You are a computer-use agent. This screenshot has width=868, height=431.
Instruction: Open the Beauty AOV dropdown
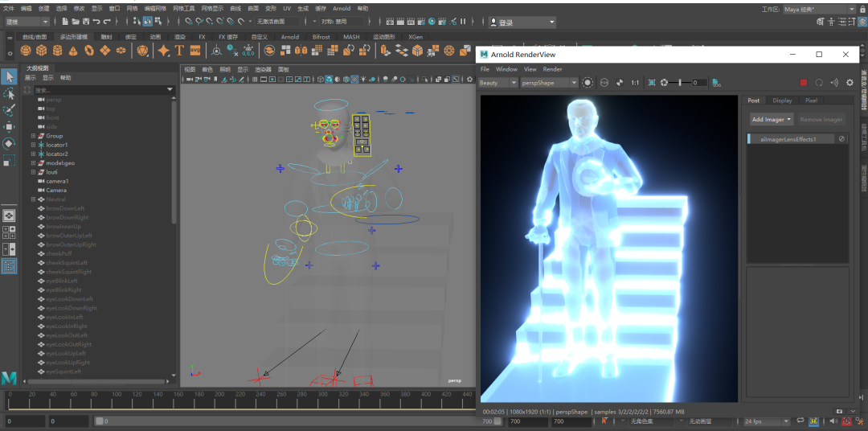pyautogui.click(x=498, y=83)
